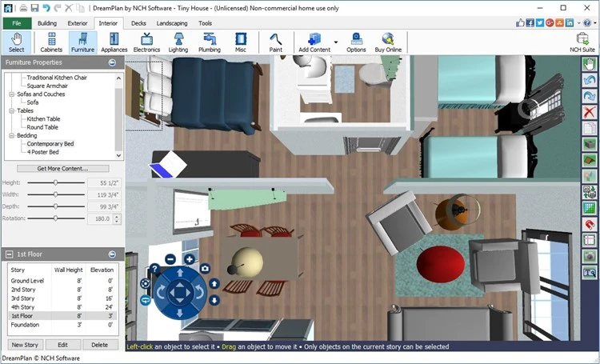Screen dimensions: 600x364
Task: Click the red X delete icon
Action: point(590,112)
